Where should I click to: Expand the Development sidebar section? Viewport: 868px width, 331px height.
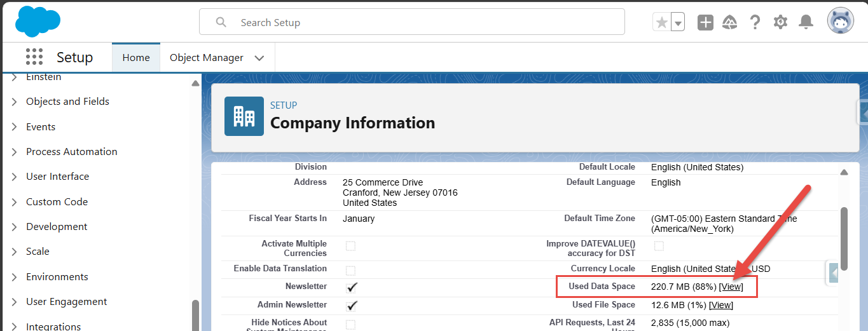pyautogui.click(x=14, y=227)
